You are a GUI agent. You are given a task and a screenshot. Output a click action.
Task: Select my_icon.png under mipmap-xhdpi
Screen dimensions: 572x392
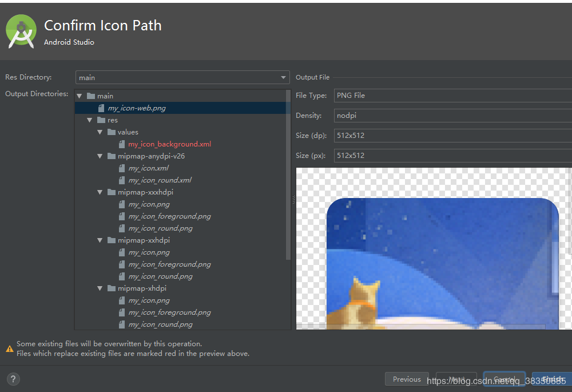click(x=149, y=301)
